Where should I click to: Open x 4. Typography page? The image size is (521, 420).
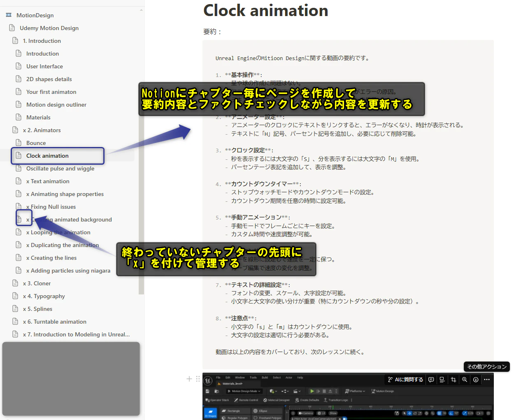[x=44, y=296]
